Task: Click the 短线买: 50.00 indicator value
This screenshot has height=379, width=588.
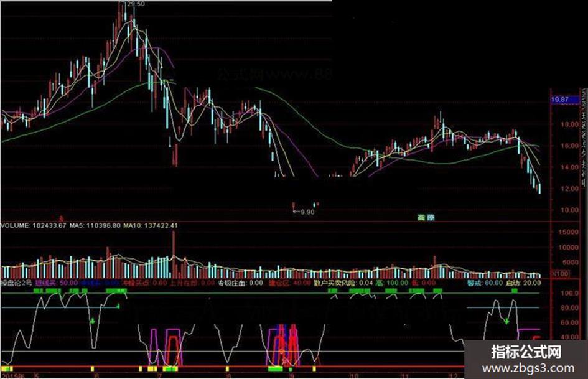Action: coord(57,283)
